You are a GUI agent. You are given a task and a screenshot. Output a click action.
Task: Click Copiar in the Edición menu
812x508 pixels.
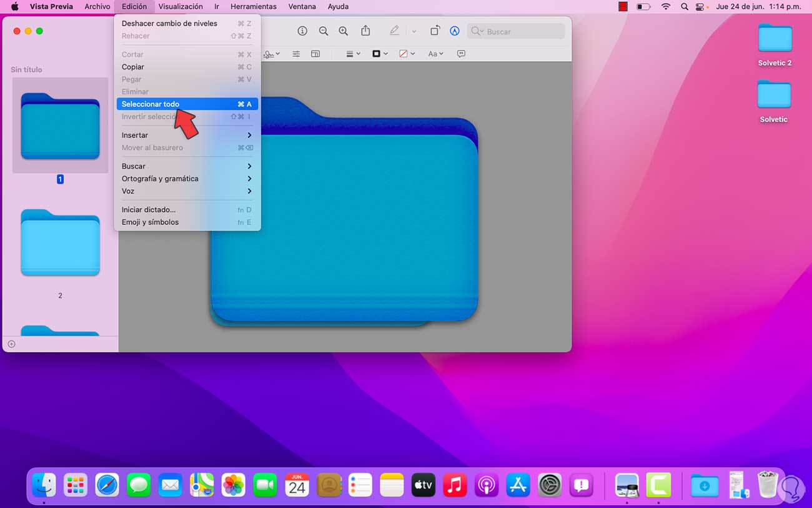coord(133,67)
